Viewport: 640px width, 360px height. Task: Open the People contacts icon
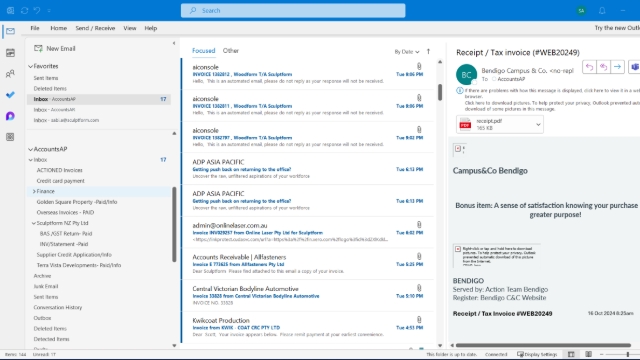pyautogui.click(x=10, y=74)
